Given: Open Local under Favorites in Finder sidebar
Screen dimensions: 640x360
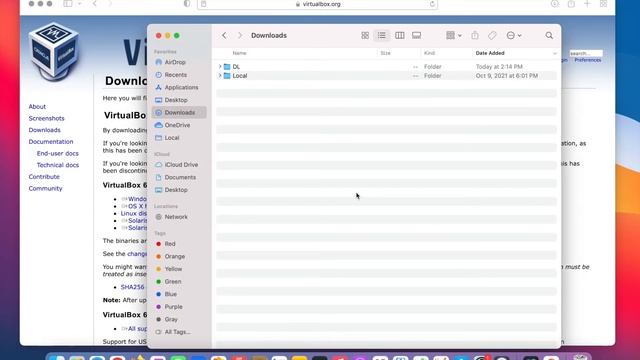Looking at the screenshot, I should coord(172,138).
